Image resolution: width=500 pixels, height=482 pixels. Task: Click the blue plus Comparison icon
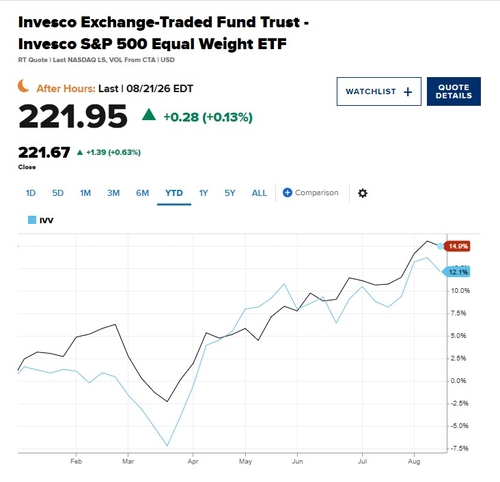pos(287,193)
